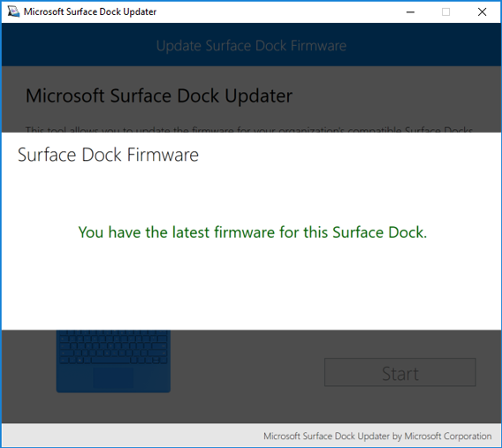Minimize the Surface Dock Updater window
The width and height of the screenshot is (502, 448).
[410, 12]
